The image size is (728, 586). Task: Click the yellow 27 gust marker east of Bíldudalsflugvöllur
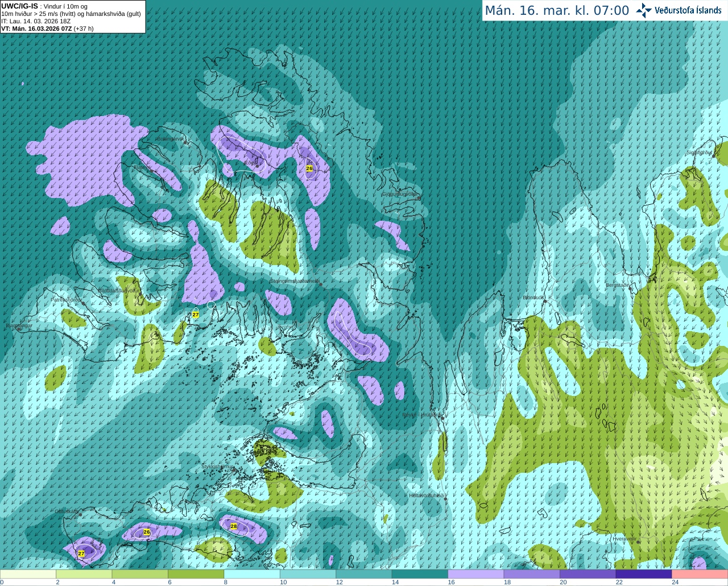[x=196, y=315]
